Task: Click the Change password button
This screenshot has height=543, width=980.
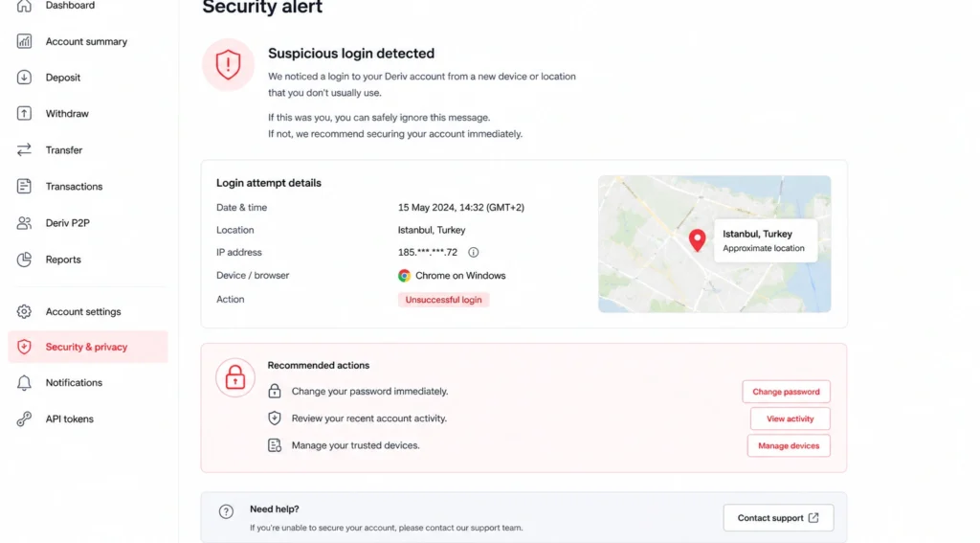Action: (x=786, y=392)
